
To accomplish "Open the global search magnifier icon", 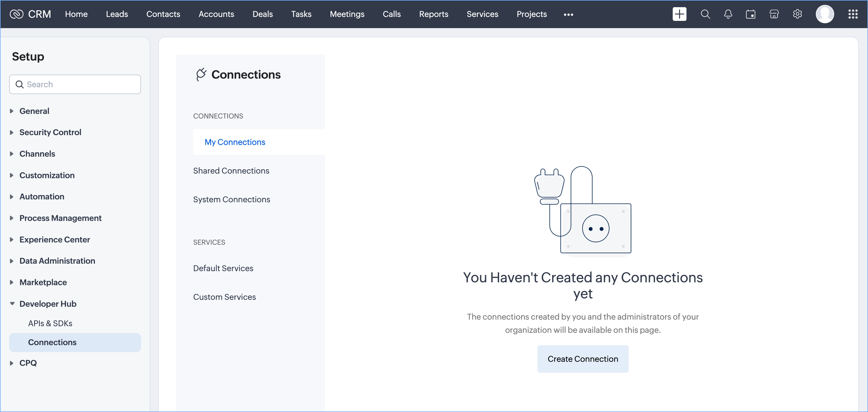I will (705, 14).
